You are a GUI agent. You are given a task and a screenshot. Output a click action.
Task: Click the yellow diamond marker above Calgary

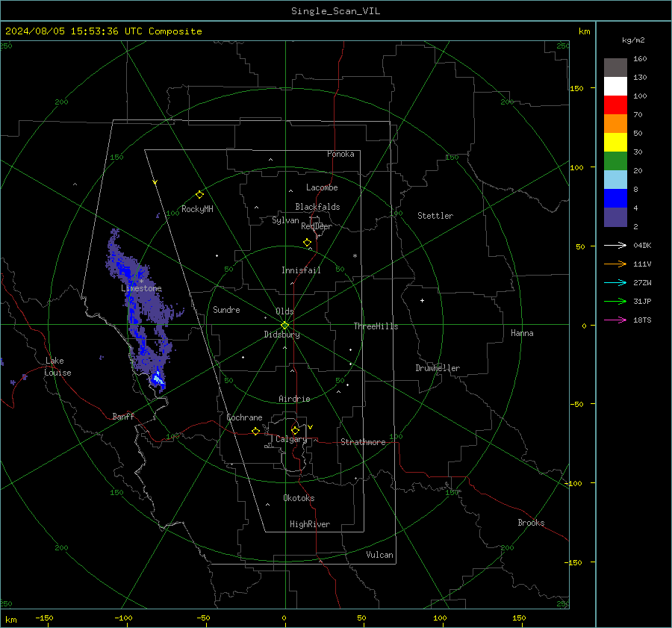coord(295,430)
